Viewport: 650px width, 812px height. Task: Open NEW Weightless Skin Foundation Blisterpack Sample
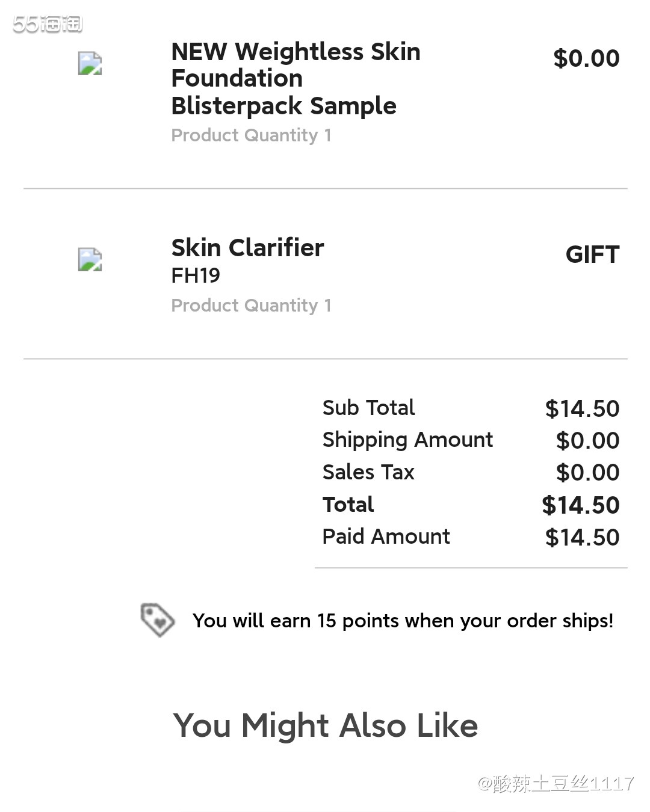point(296,79)
